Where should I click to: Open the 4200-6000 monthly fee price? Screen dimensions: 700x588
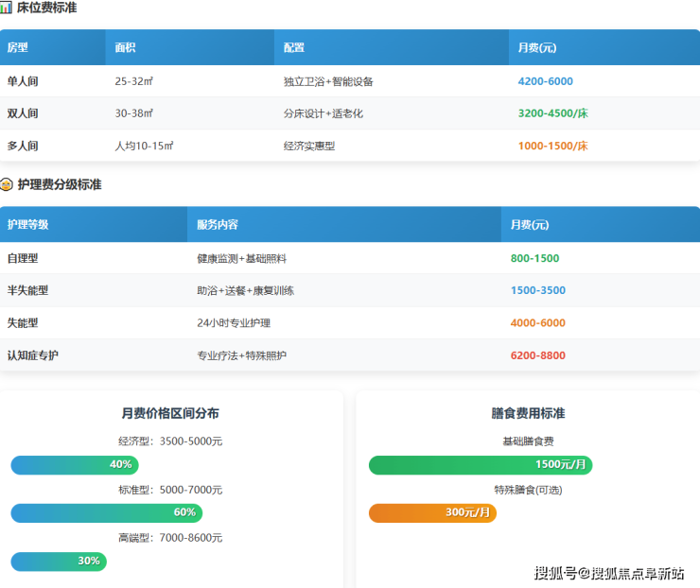[545, 81]
